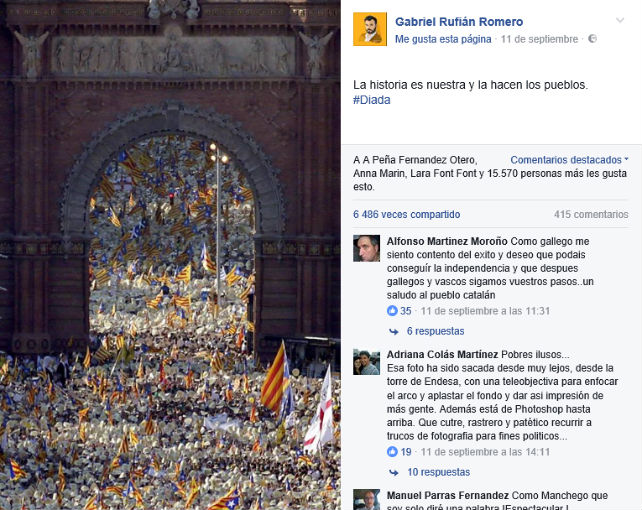Open the #Diada hashtag
The image size is (642, 510).
372,100
